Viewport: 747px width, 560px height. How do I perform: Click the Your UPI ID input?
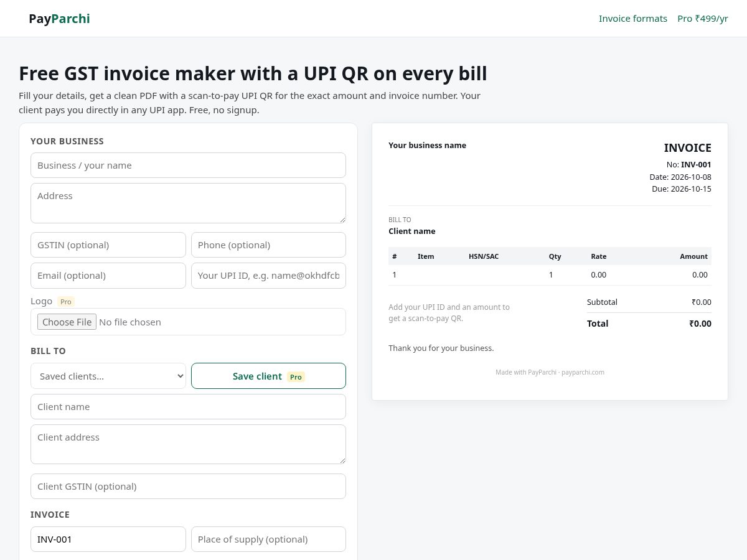[268, 276]
